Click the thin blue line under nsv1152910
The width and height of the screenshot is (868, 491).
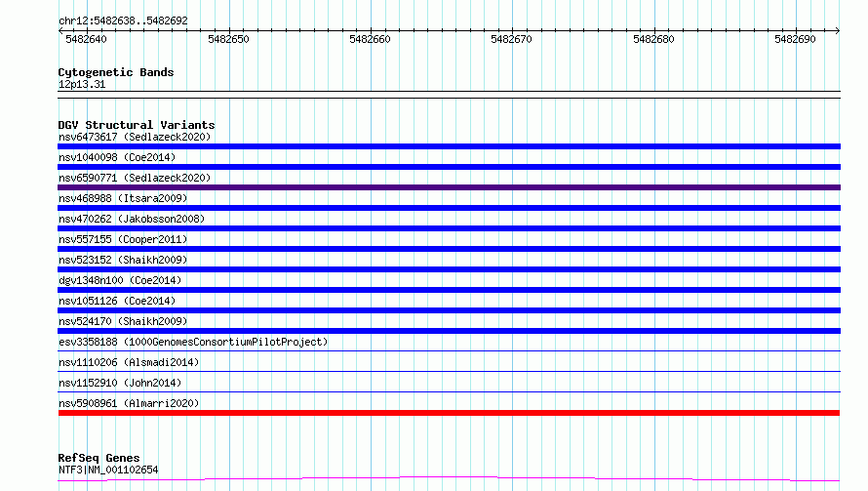(449, 391)
